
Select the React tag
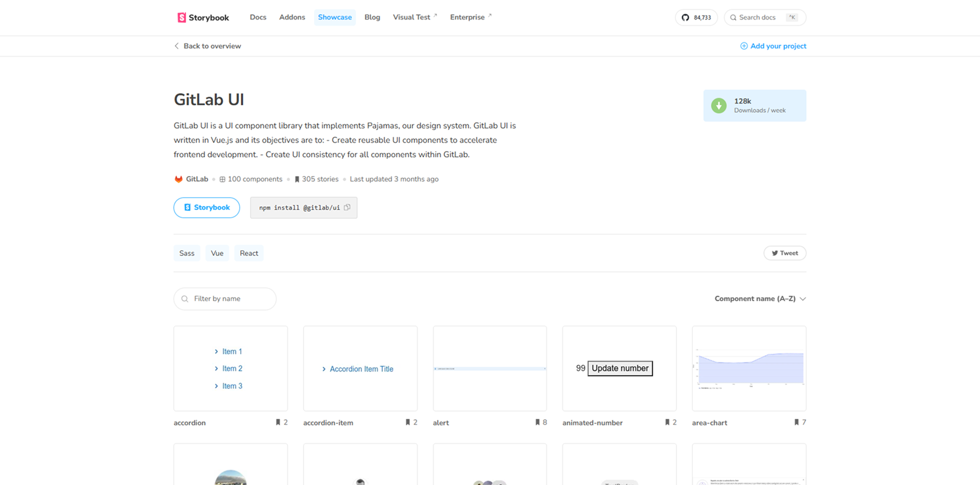coord(249,253)
